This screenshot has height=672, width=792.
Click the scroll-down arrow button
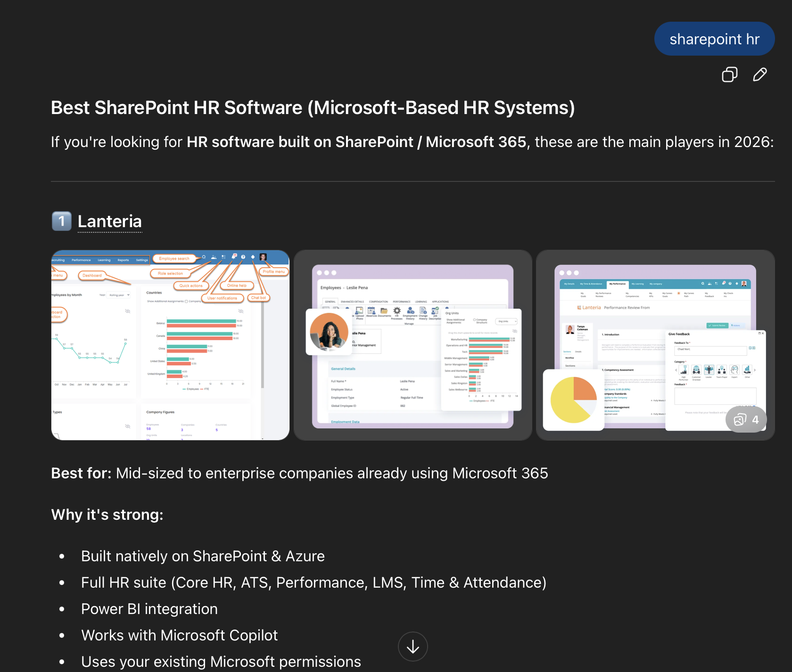tap(412, 647)
